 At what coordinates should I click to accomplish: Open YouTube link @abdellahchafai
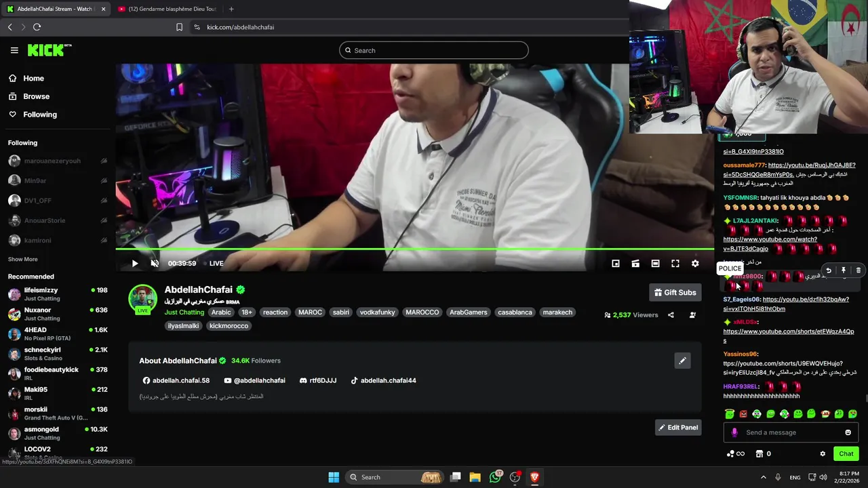tap(255, 381)
